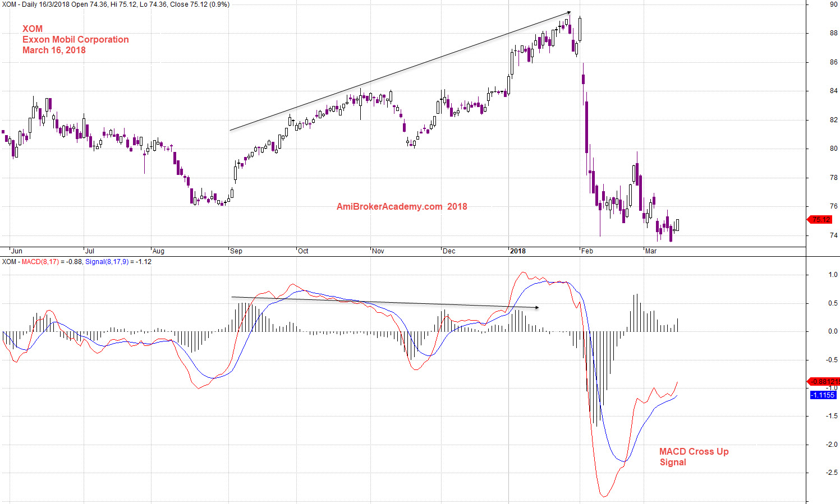This screenshot has height=504, width=840.
Task: Click the 90 price axis value
Action: 834,4
